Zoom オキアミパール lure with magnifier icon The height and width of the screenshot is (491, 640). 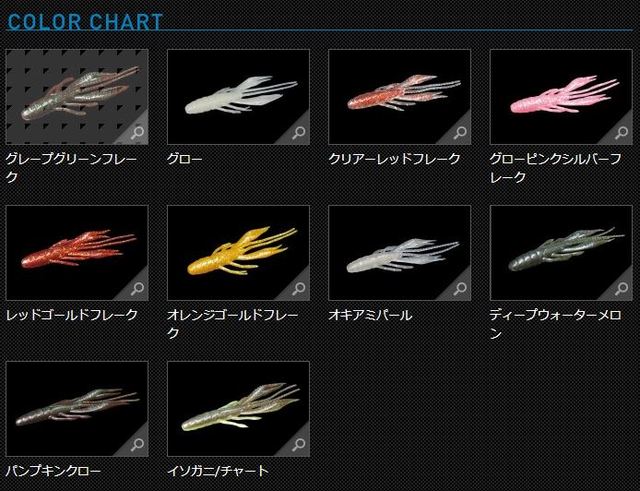point(461,289)
